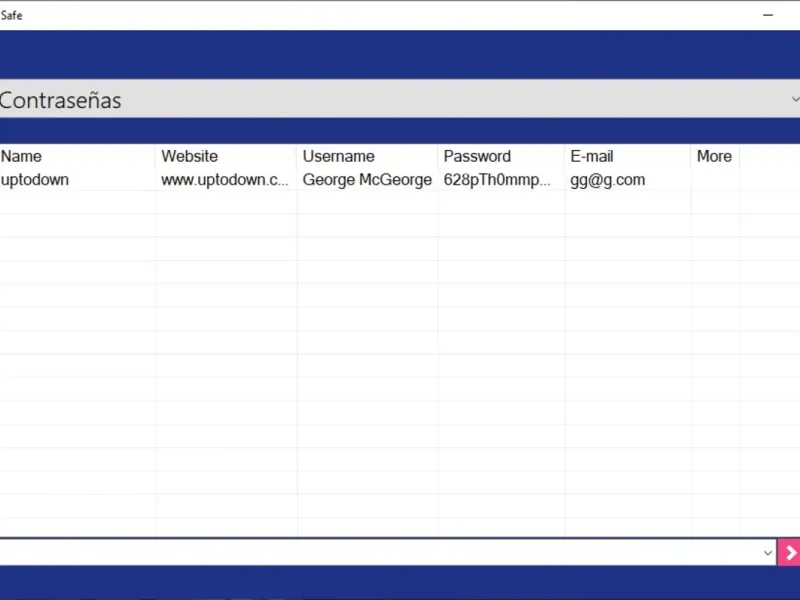Viewport: 800px width, 600px height.
Task: Sort by the Website column header
Action: 226,156
